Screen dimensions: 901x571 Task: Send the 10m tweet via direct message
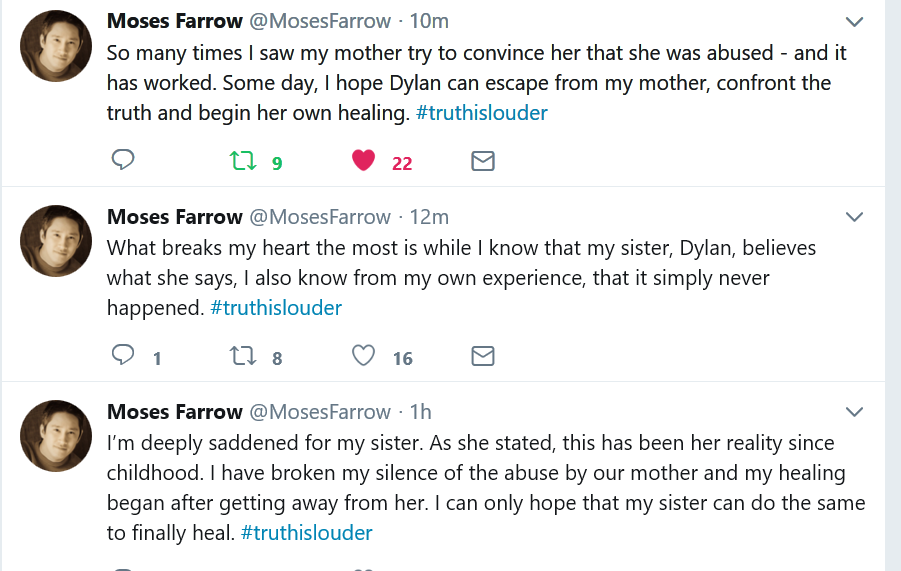coord(483,160)
